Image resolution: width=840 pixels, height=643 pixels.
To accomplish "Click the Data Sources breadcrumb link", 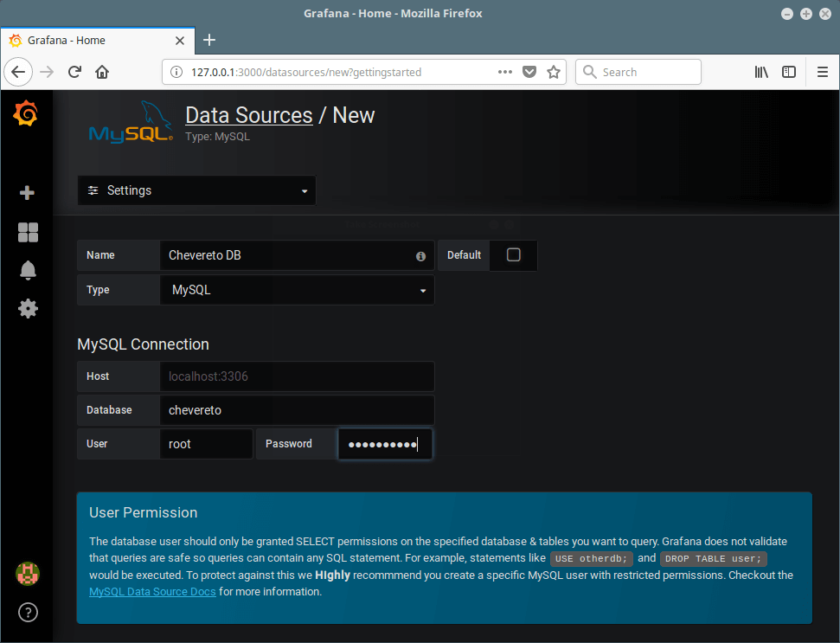I will [x=249, y=115].
